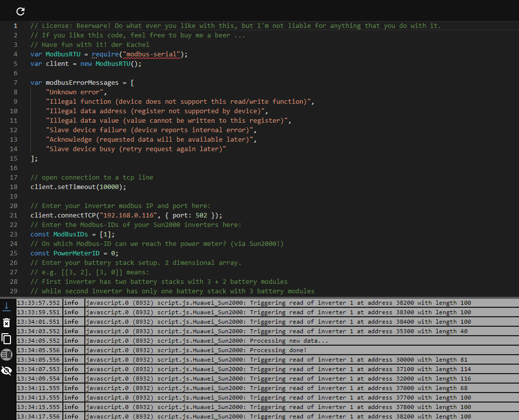Click line number 1 in editor gutter
519x420 pixels.
click(x=15, y=26)
